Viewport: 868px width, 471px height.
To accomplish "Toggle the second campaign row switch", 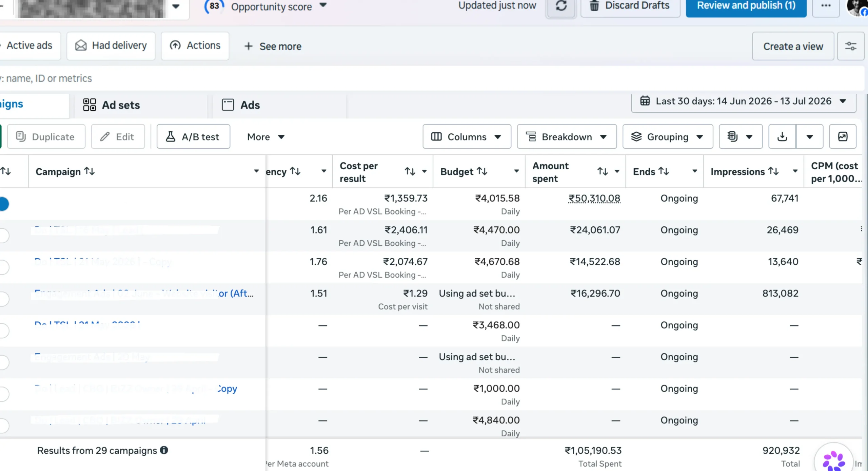I will tap(4, 235).
